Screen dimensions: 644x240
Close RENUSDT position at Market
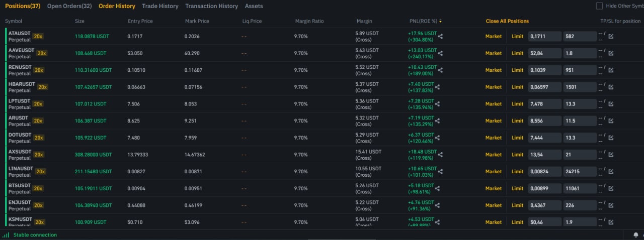coord(494,70)
